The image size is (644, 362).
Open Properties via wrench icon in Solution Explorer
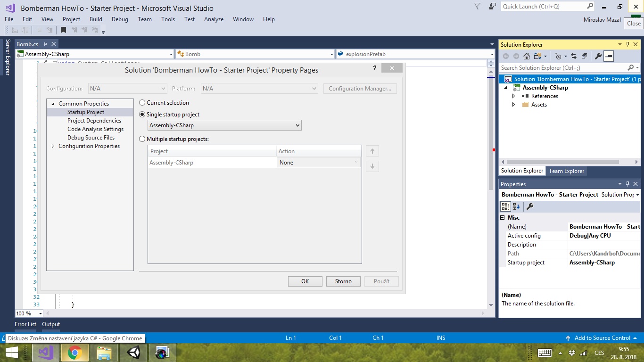598,56
